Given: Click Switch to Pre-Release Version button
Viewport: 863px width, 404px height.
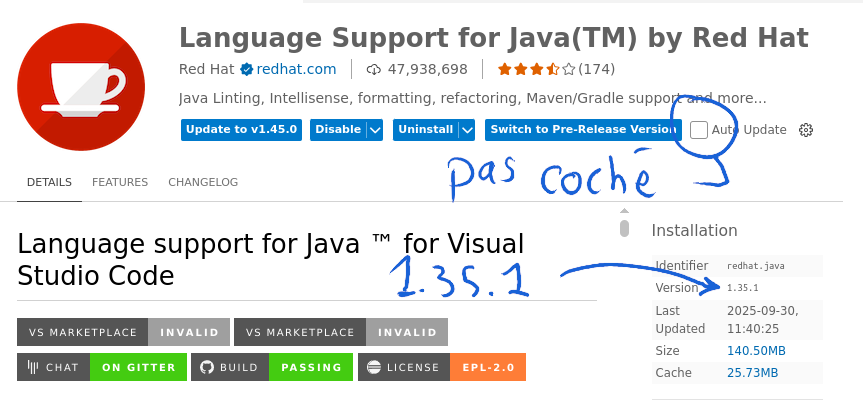Looking at the screenshot, I should [583, 130].
